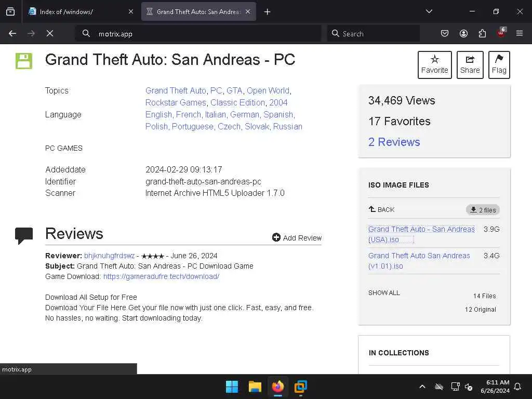The width and height of the screenshot is (532, 399).
Task: Open a new browser tab
Action: pyautogui.click(x=268, y=12)
